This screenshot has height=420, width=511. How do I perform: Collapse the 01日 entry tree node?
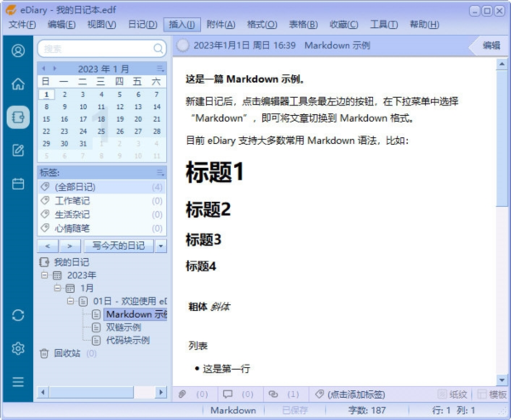[x=71, y=301]
